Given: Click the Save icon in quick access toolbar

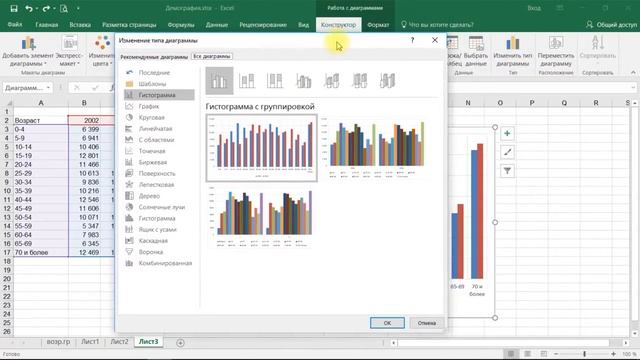Looking at the screenshot, I should 13,8.
